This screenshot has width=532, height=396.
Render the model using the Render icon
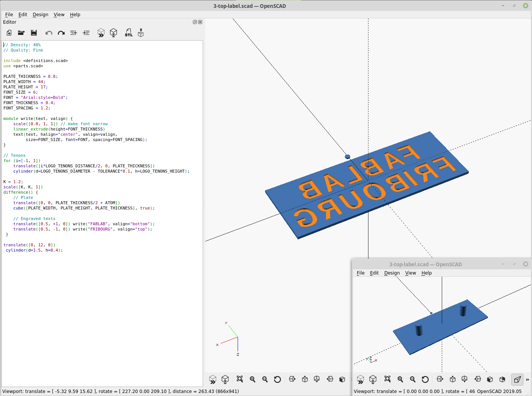click(114, 33)
